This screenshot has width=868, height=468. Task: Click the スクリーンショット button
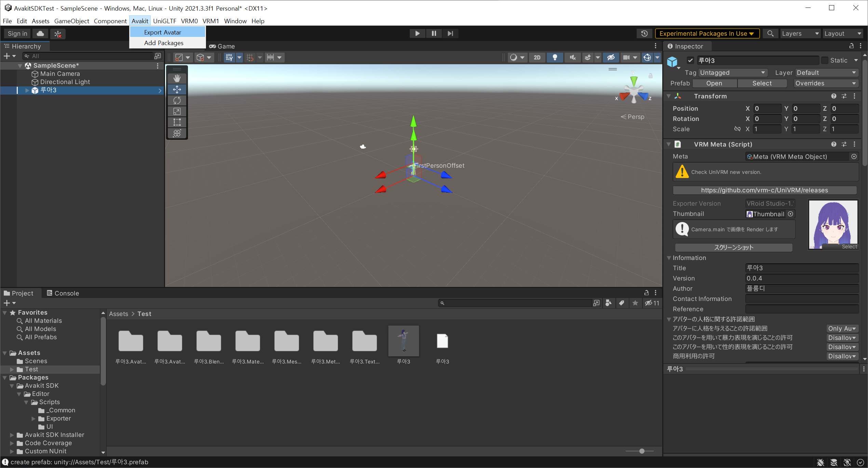tap(734, 247)
